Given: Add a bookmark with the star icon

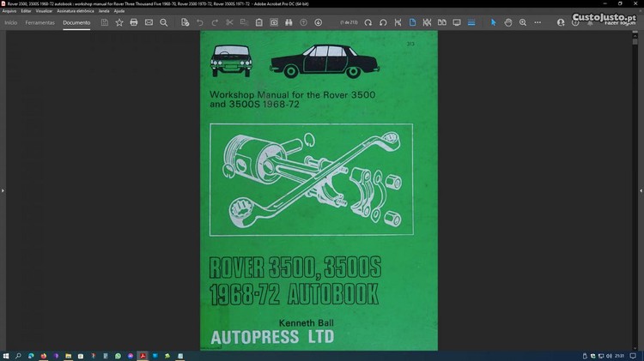Looking at the screenshot, I should click(119, 22).
